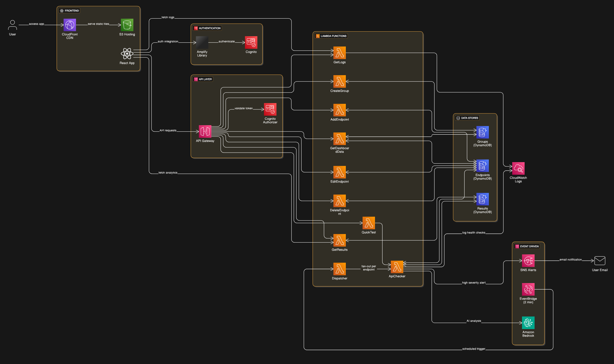Select the ApiChecker lambda icon
Screen dimensions: 614x364
397,267
